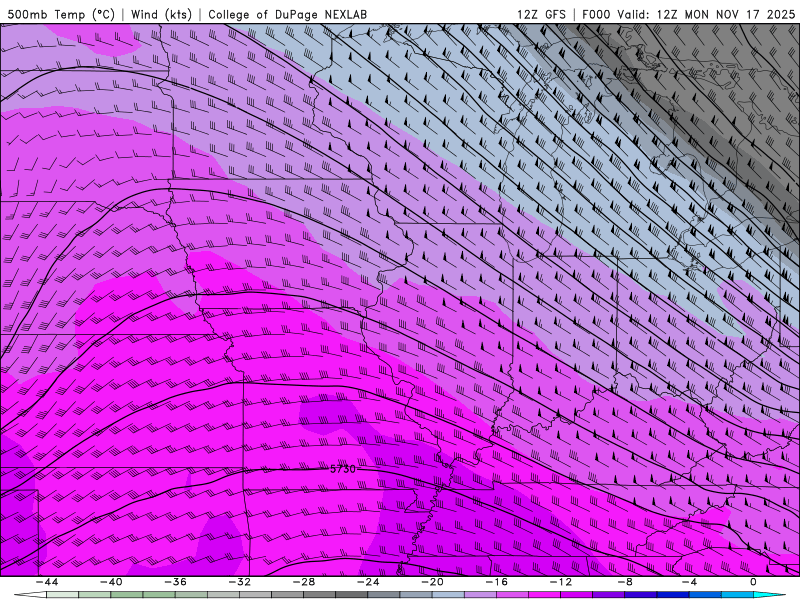The image size is (800, 600).
Task: Click the '-36' color scale value
Action: (175, 582)
